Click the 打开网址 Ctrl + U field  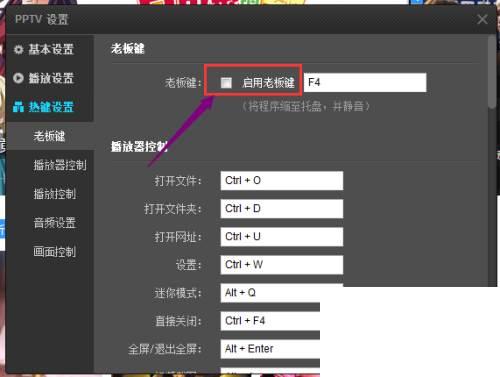(x=282, y=237)
